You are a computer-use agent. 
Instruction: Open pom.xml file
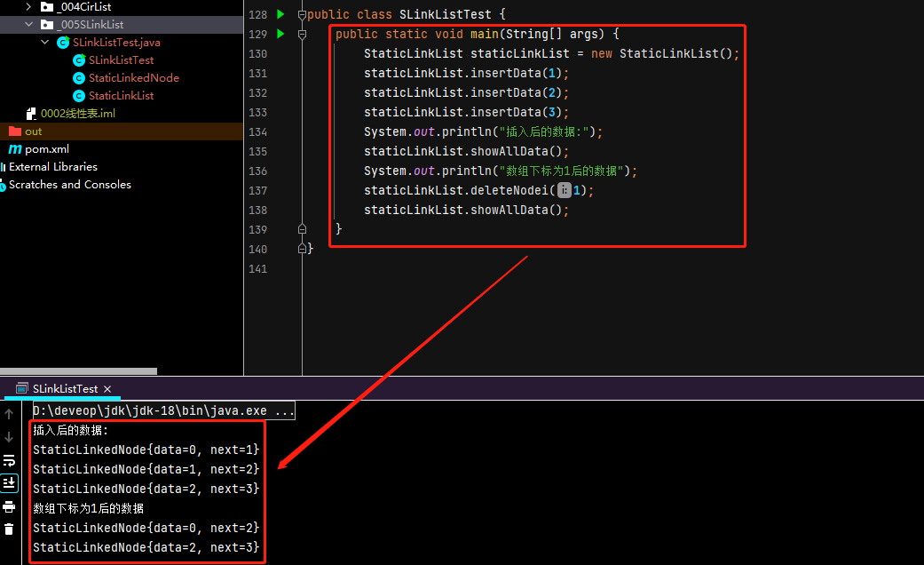(46, 149)
